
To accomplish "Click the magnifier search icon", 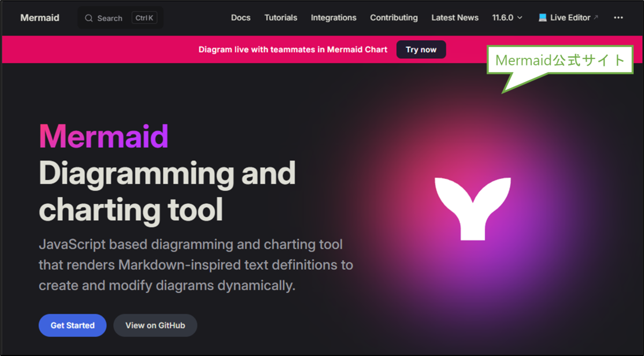I will pos(89,18).
